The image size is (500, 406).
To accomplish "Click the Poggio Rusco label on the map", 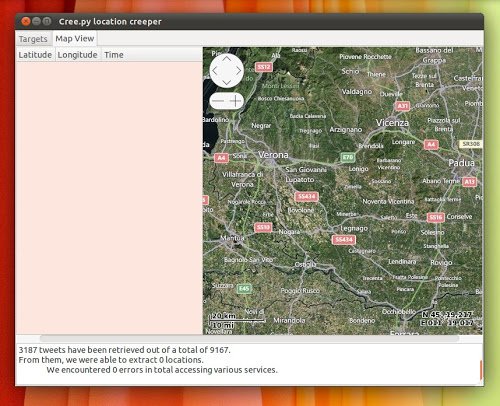I will click(x=300, y=291).
